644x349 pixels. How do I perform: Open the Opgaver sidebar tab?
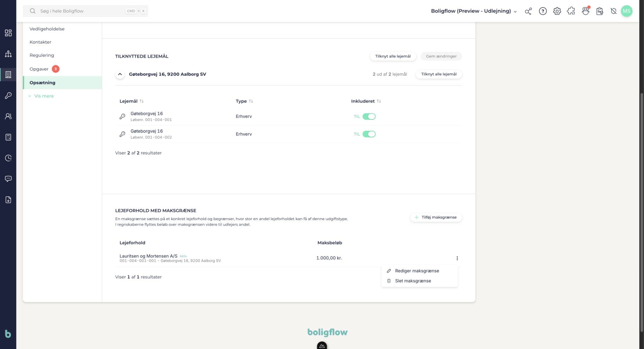pos(62,69)
